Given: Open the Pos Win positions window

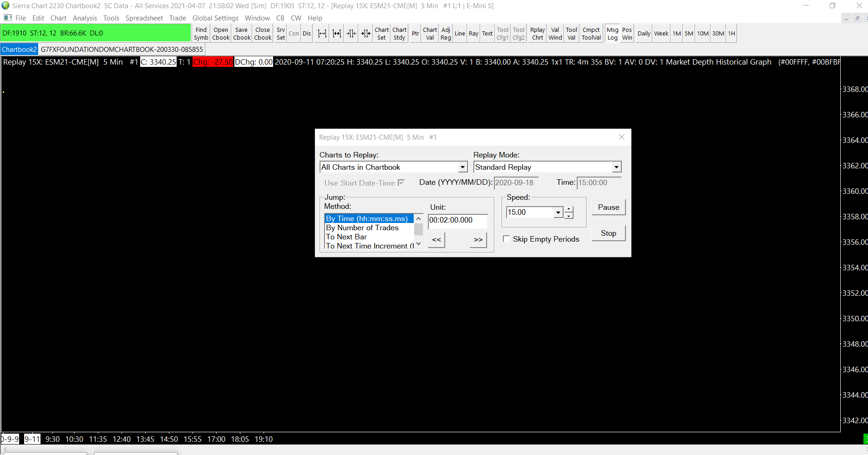Looking at the screenshot, I should [627, 34].
